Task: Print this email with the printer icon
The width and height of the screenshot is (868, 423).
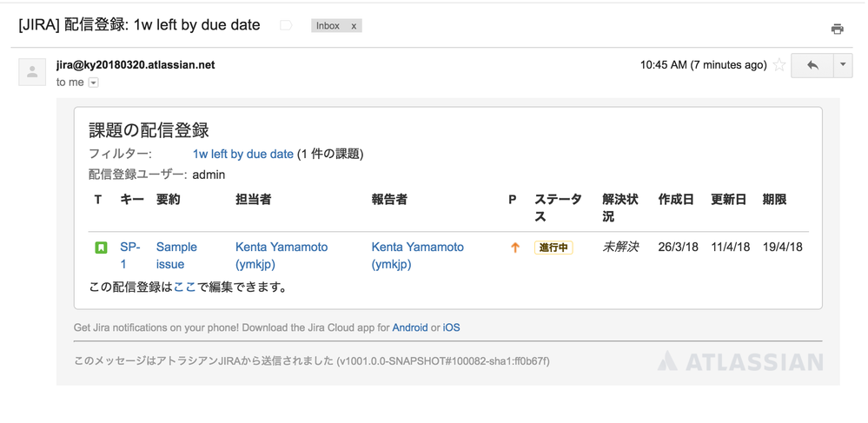Action: [x=837, y=29]
